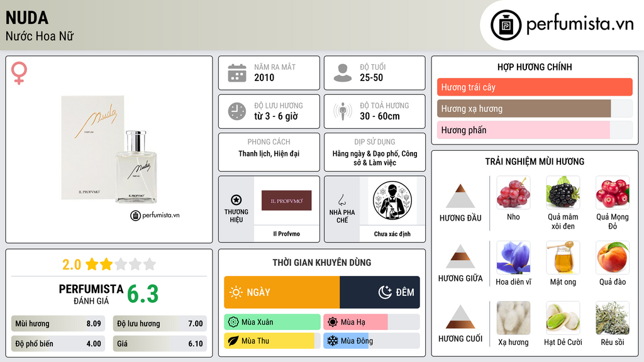
Task: Click the green 6.3 Perfumista score
Action: [x=143, y=294]
